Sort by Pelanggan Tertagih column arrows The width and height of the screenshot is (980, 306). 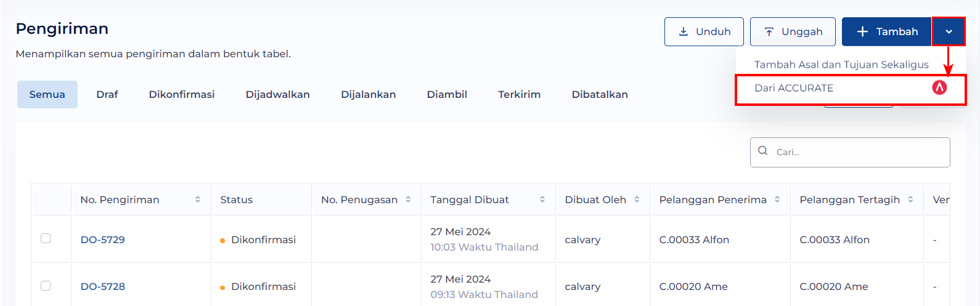point(910,199)
